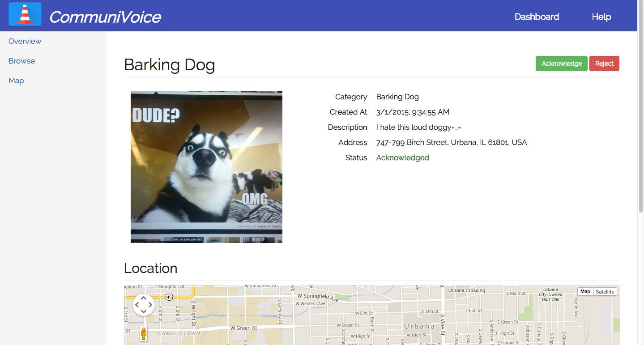Open the Map sidebar link
This screenshot has width=644, height=345.
16,81
